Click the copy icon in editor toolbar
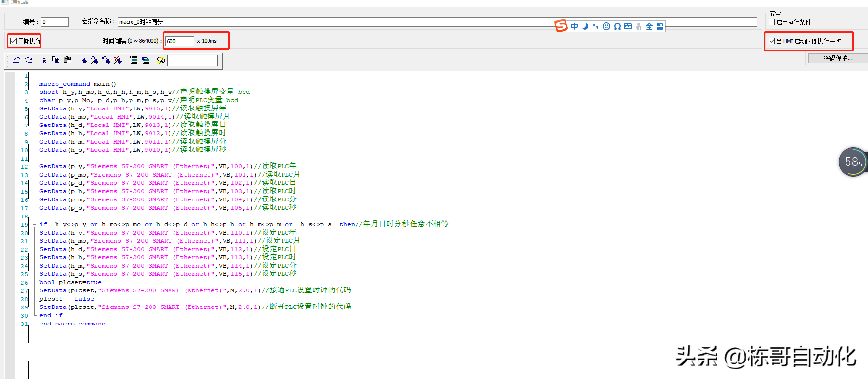The height and width of the screenshot is (379, 868). tap(56, 60)
